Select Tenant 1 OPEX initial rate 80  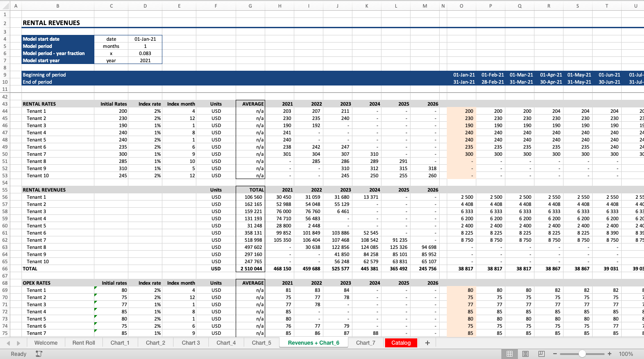click(x=111, y=290)
